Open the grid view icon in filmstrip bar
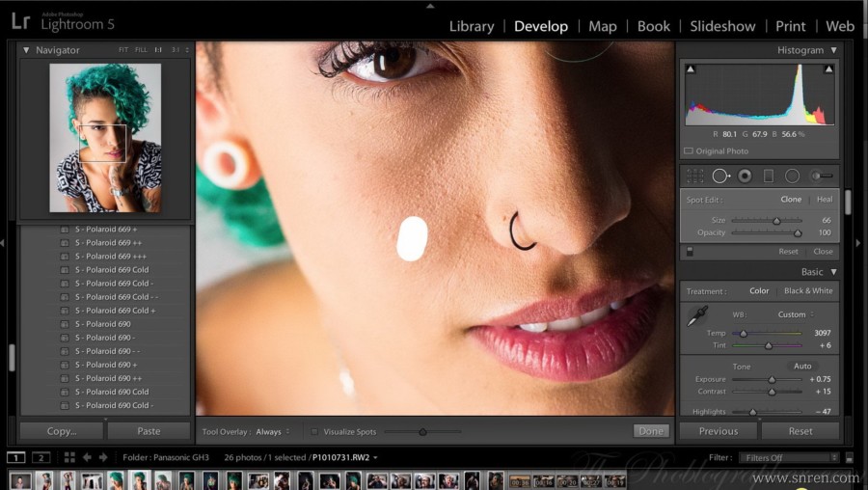 point(69,457)
